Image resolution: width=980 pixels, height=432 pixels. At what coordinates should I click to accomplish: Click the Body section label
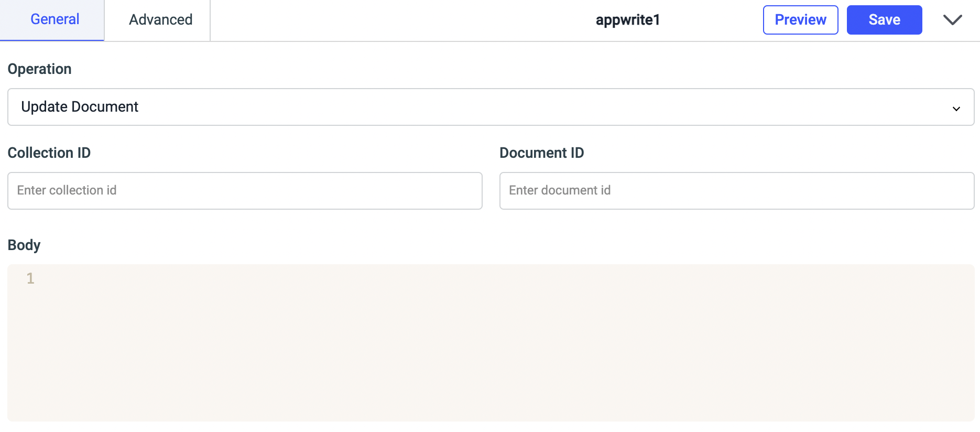[x=24, y=245]
